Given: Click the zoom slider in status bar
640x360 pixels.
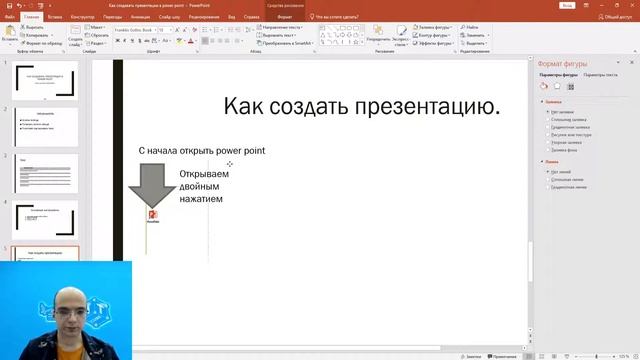Looking at the screenshot, I should 596,356.
